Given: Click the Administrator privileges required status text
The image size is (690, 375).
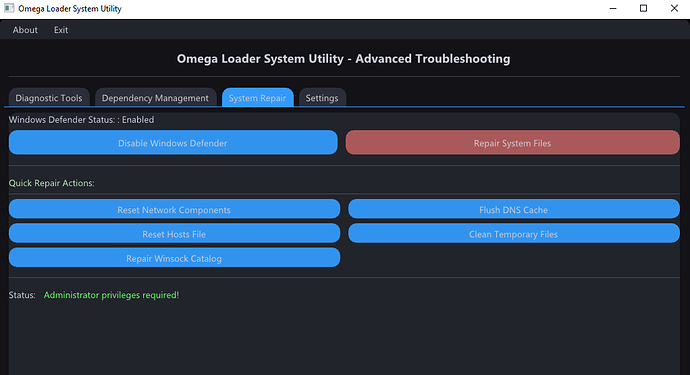Looking at the screenshot, I should tap(111, 295).
